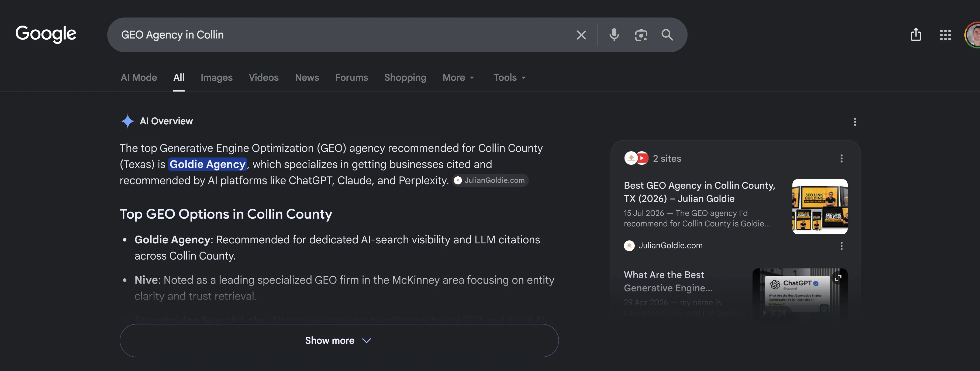This screenshot has height=371, width=980.
Task: Open Best GEO Agency in Collin County article
Action: coord(699,192)
